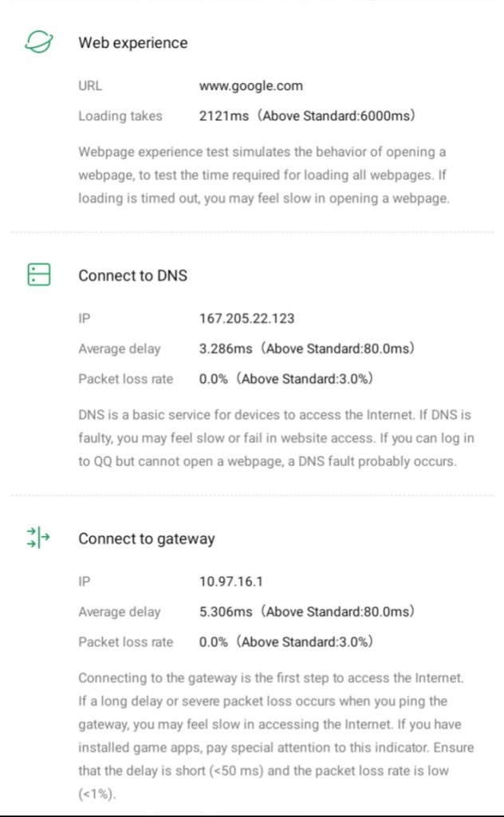
Task: Tap the URL label under Web experience
Action: click(x=90, y=85)
